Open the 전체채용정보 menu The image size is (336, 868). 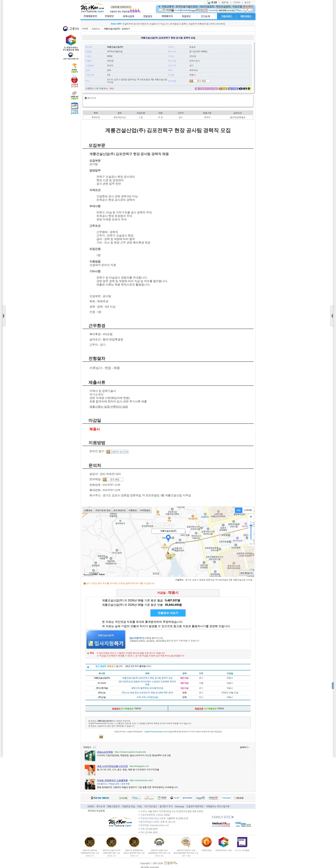90,16
